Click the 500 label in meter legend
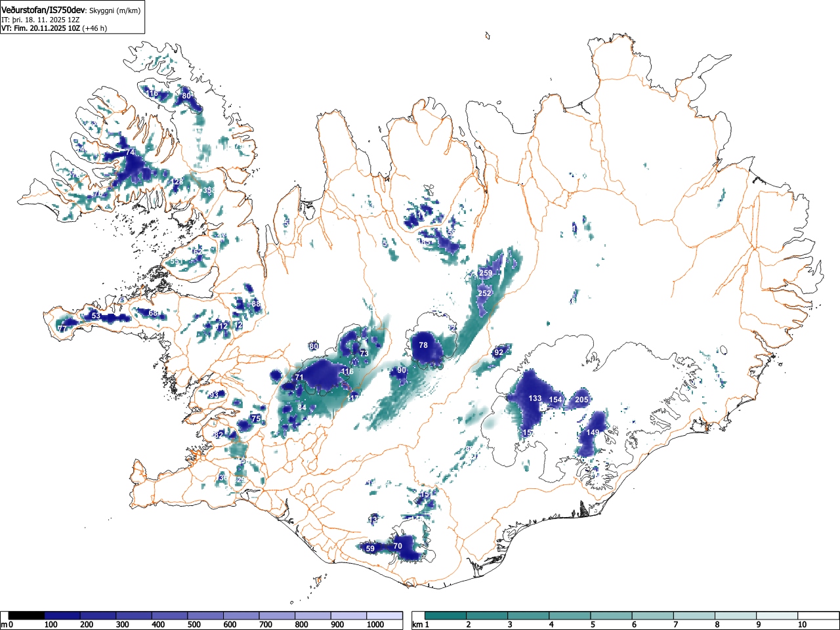The height and width of the screenshot is (630, 840). (x=194, y=625)
